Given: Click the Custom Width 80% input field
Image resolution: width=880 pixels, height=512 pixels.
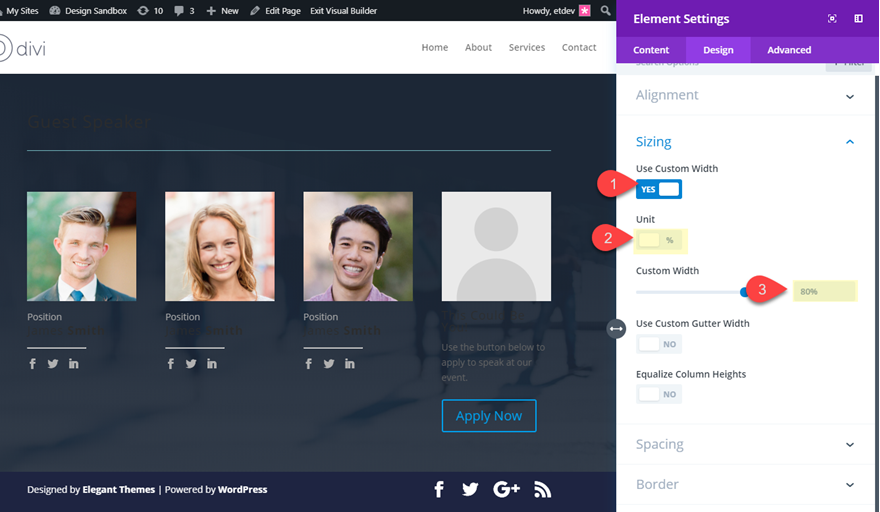Looking at the screenshot, I should (824, 291).
